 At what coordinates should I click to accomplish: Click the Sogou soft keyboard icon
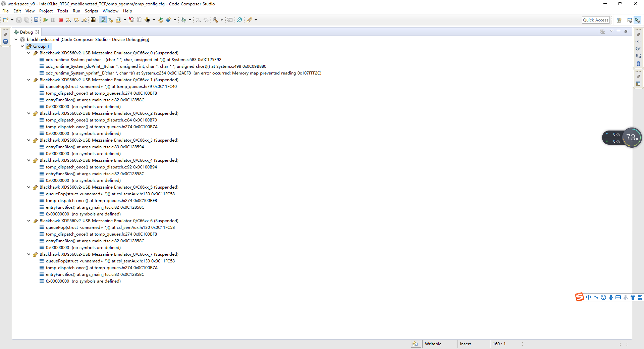(618, 297)
